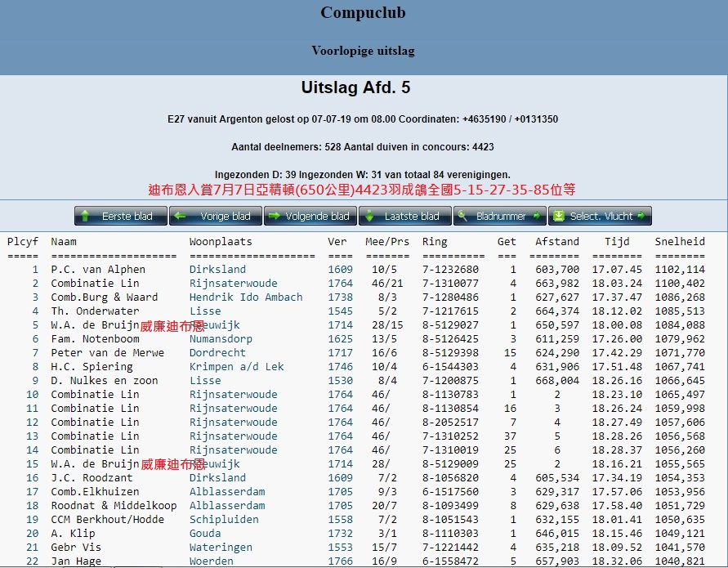Screen dimensions: 728x568
Task: Open club number 1625 link
Action: point(341,339)
